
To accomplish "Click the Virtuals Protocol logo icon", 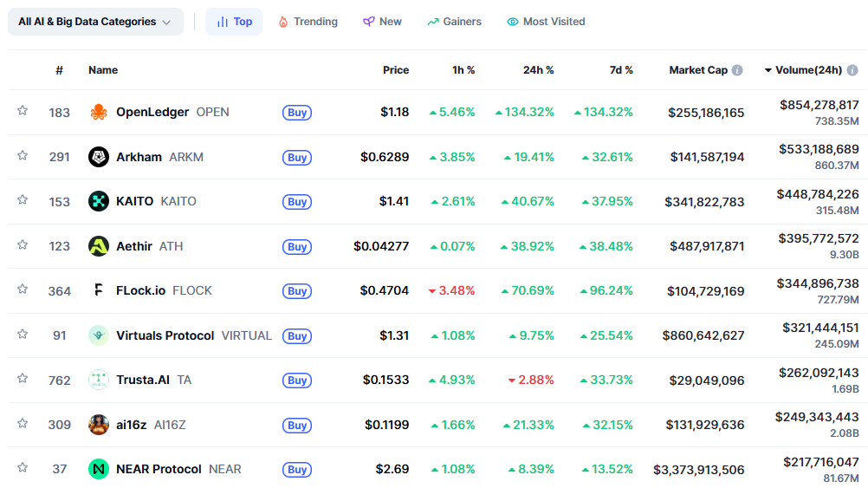I will 99,335.
